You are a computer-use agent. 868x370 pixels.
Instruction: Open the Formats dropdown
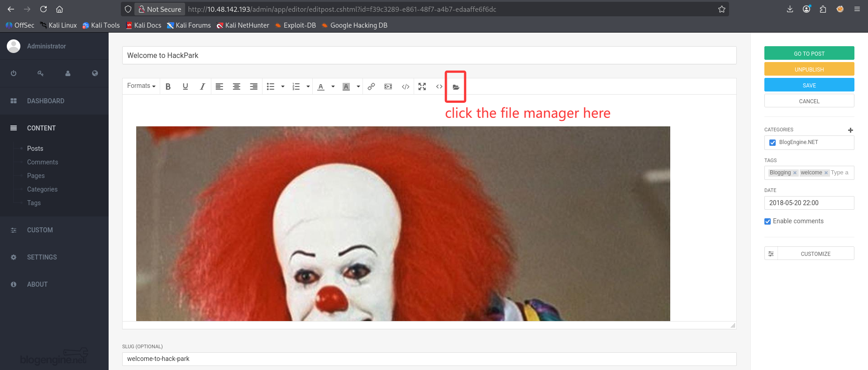click(141, 86)
